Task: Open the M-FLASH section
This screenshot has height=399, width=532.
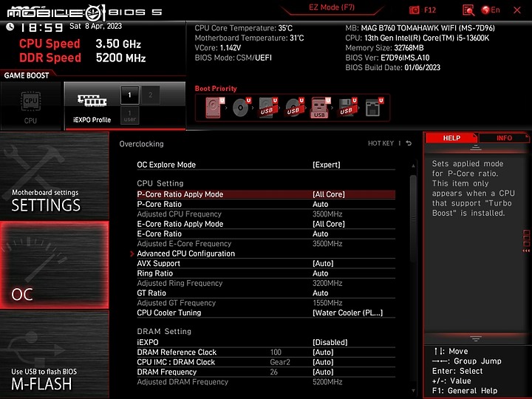Action: 54,354
